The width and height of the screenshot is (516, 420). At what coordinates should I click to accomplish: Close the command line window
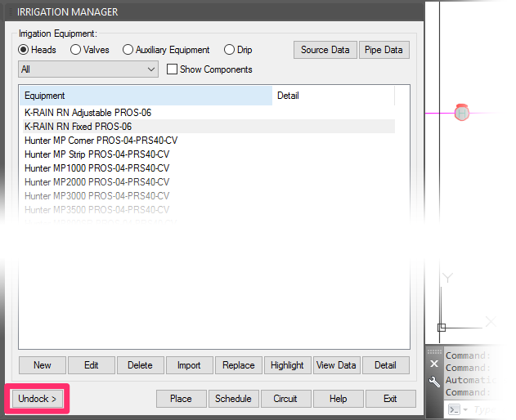(x=434, y=364)
